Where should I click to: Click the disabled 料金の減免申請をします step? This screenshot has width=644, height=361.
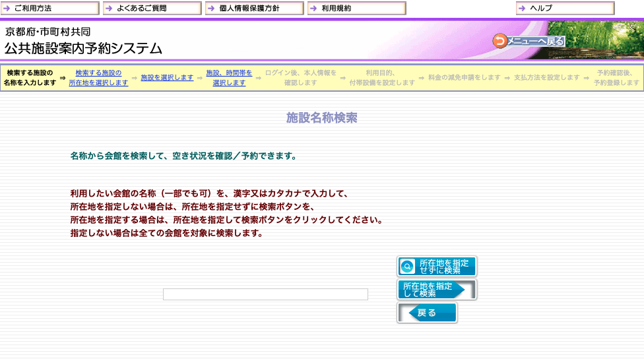pyautogui.click(x=465, y=77)
